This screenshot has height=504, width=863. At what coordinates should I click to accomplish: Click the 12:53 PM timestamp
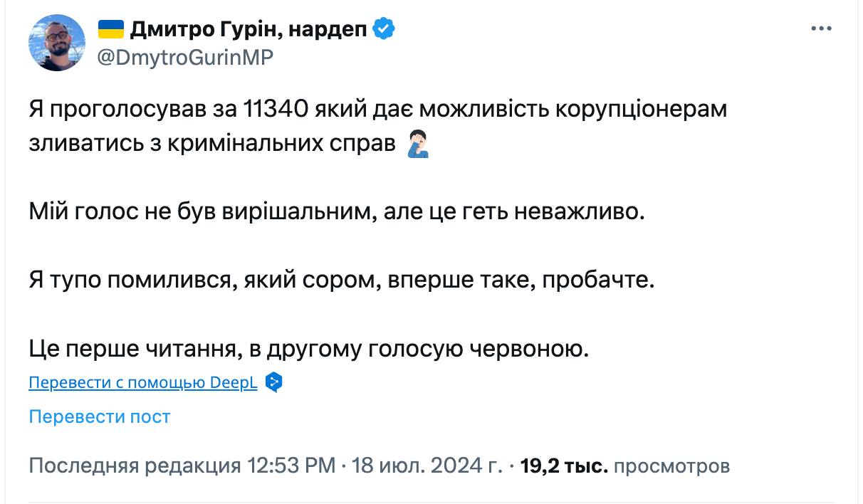coord(291,466)
